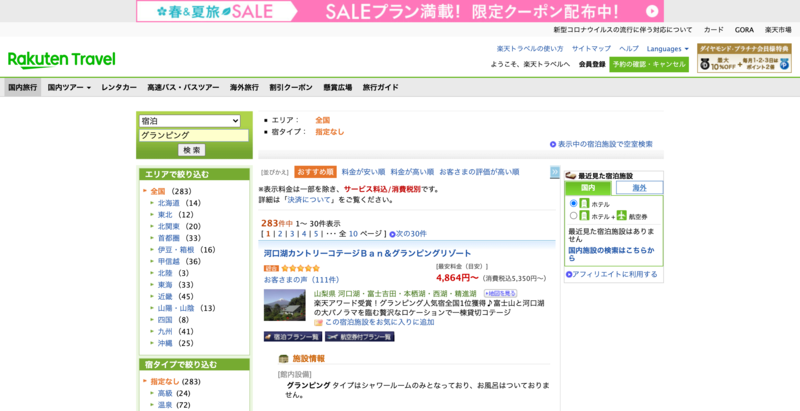Click the 決済について link
This screenshot has height=411, width=800.
pos(309,200)
